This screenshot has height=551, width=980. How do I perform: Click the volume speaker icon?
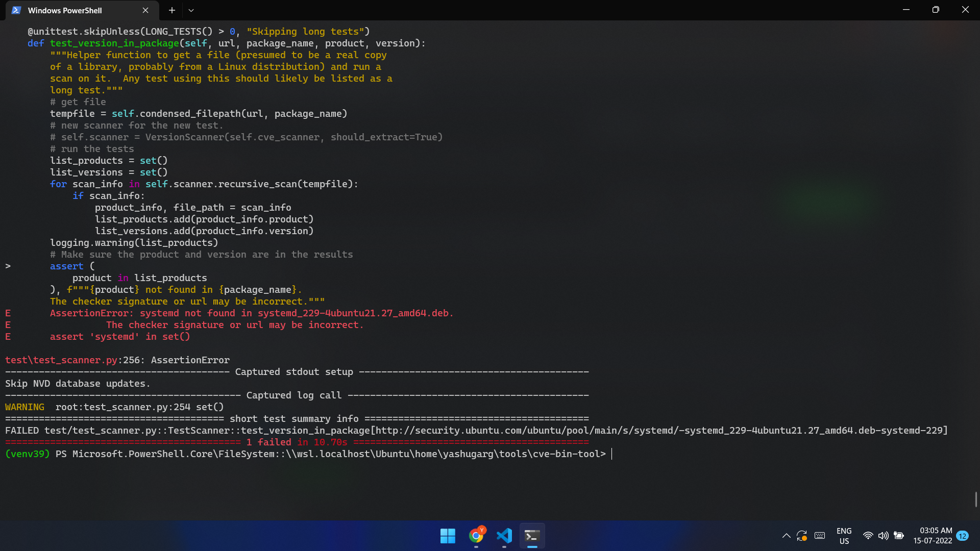[x=883, y=536]
